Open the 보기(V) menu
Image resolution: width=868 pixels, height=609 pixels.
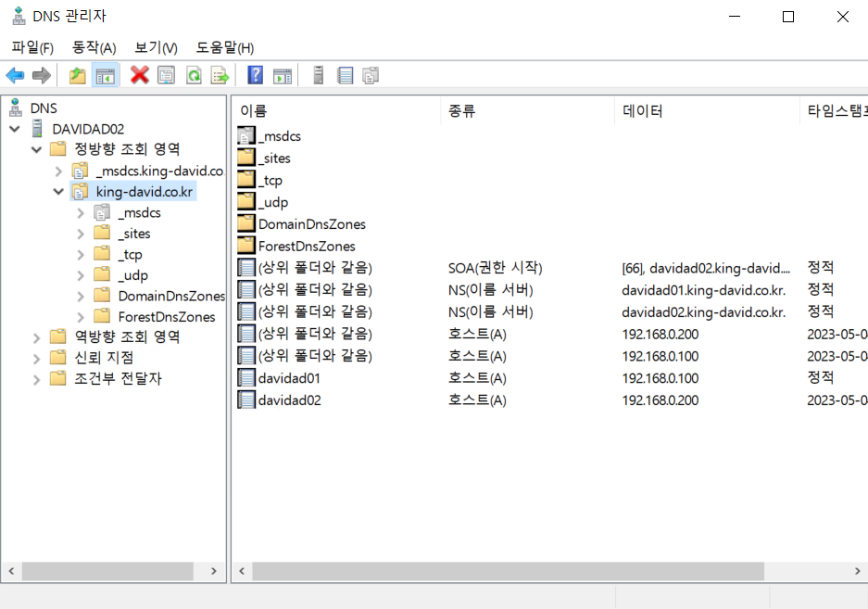(157, 47)
